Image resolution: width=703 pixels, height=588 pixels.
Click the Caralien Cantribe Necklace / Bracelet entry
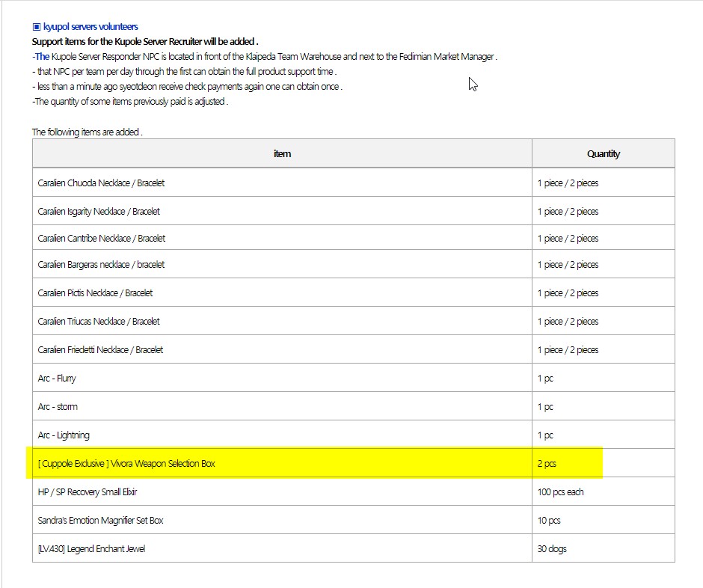tap(102, 238)
